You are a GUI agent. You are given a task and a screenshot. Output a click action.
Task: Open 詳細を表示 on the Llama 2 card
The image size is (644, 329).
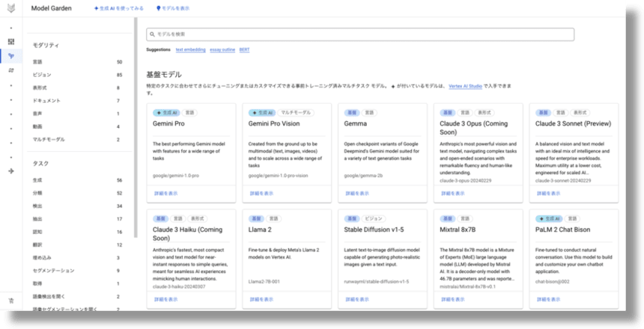[x=261, y=299]
